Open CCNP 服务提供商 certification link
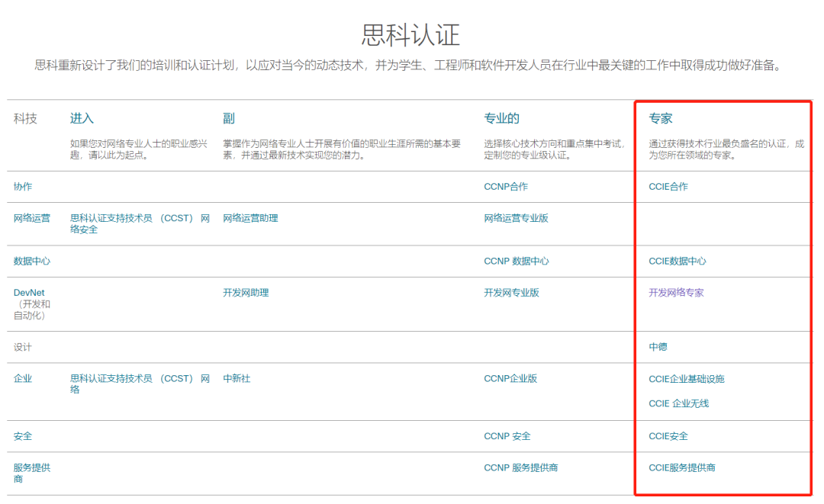This screenshot has height=504, width=824. (521, 467)
